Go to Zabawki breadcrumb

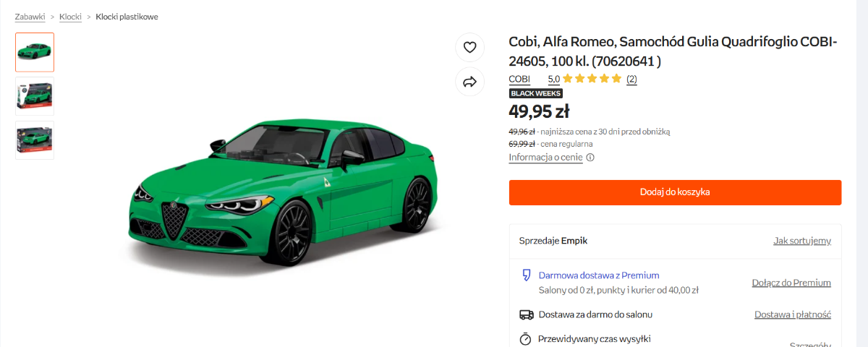coord(30,17)
